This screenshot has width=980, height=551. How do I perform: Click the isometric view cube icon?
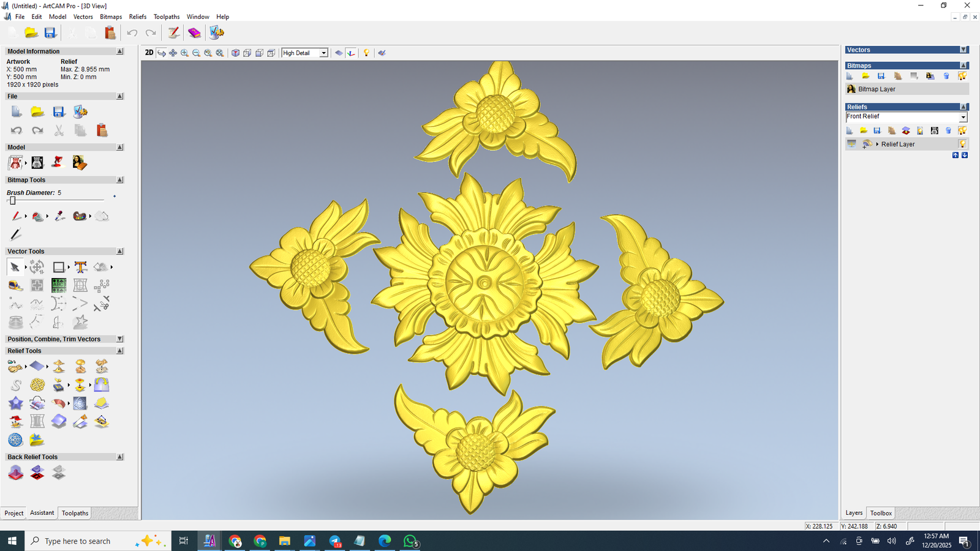(235, 53)
